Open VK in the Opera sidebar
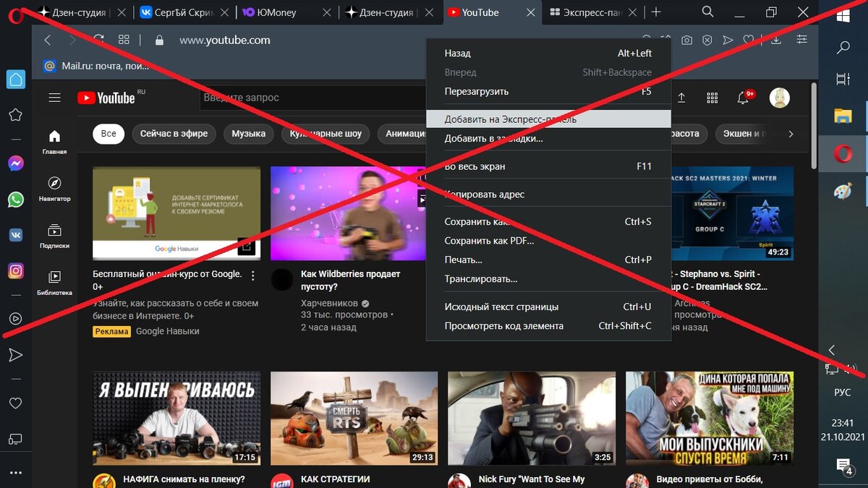The width and height of the screenshot is (868, 488). pyautogui.click(x=15, y=235)
